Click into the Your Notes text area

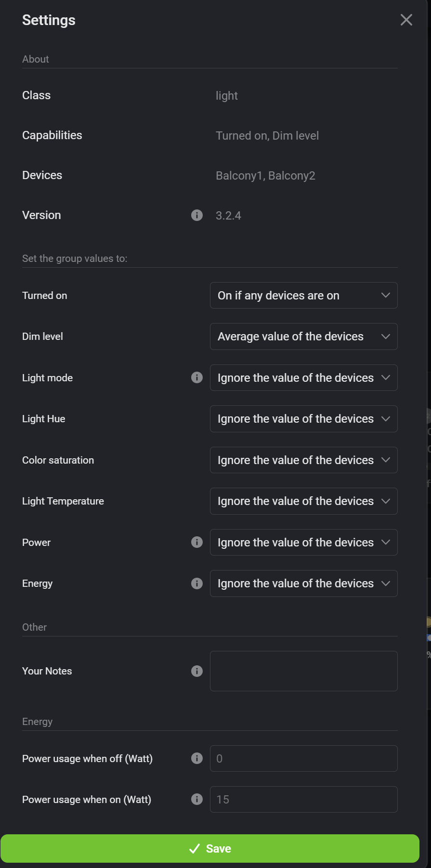[x=303, y=671]
